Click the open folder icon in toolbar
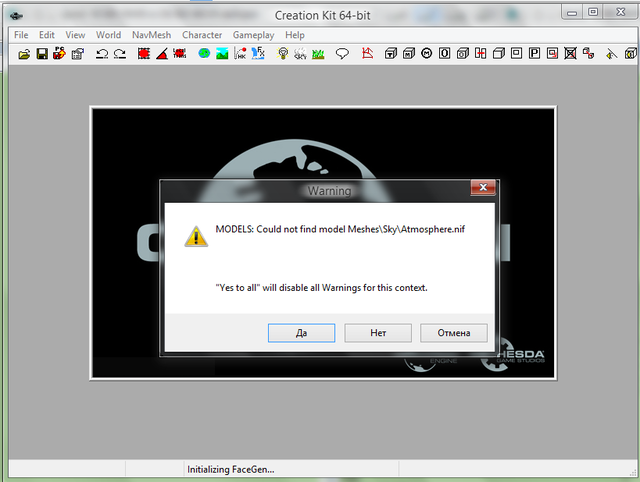The image size is (640, 482). [24, 53]
